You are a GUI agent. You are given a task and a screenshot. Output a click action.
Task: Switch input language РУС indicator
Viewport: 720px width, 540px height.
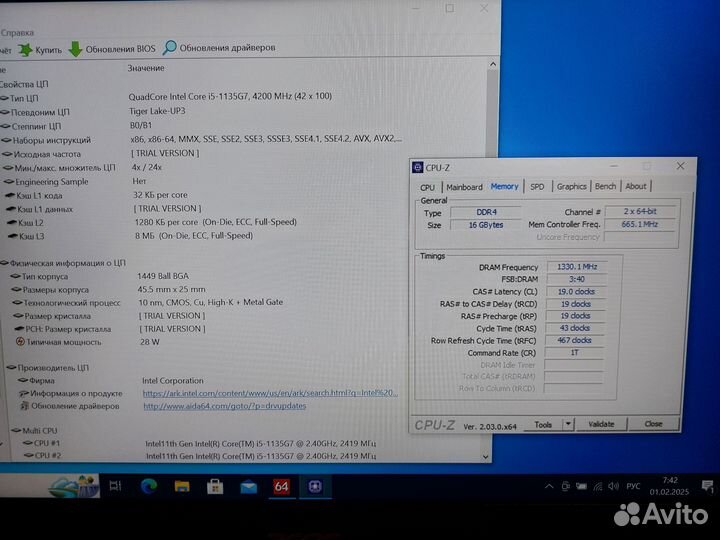pyautogui.click(x=633, y=486)
